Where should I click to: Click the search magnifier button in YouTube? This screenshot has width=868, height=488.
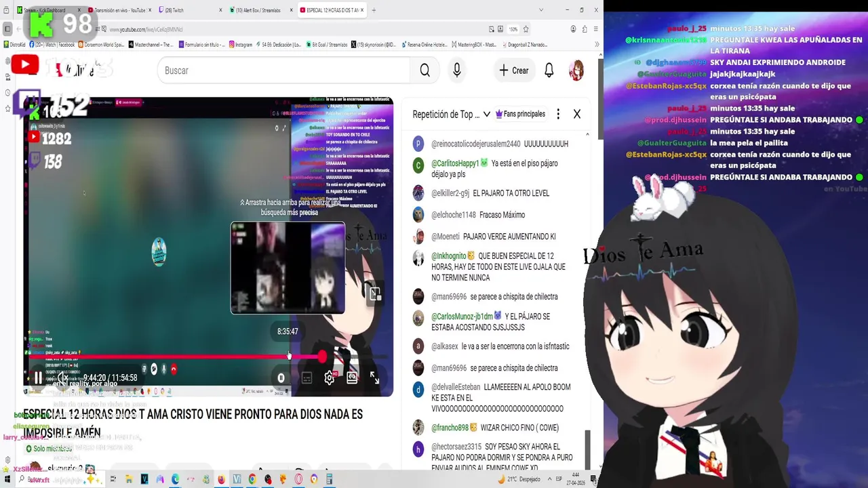pos(425,70)
